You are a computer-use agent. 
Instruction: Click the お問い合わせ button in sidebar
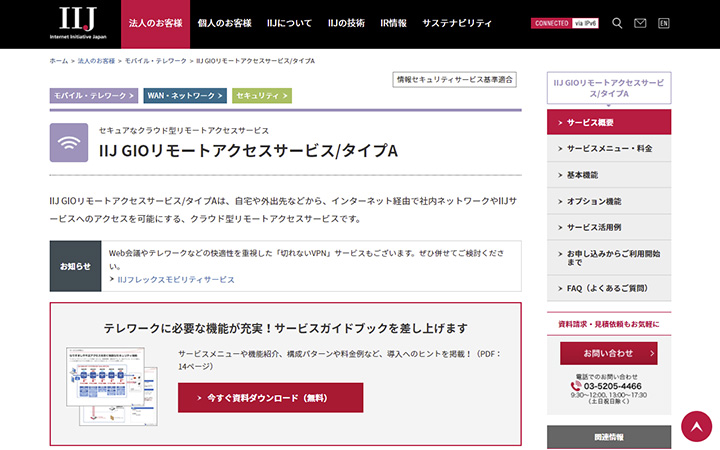point(608,353)
